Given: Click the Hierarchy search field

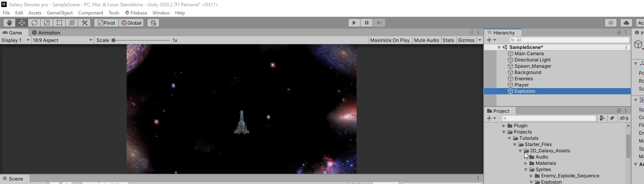Looking at the screenshot, I should pyautogui.click(x=569, y=40).
